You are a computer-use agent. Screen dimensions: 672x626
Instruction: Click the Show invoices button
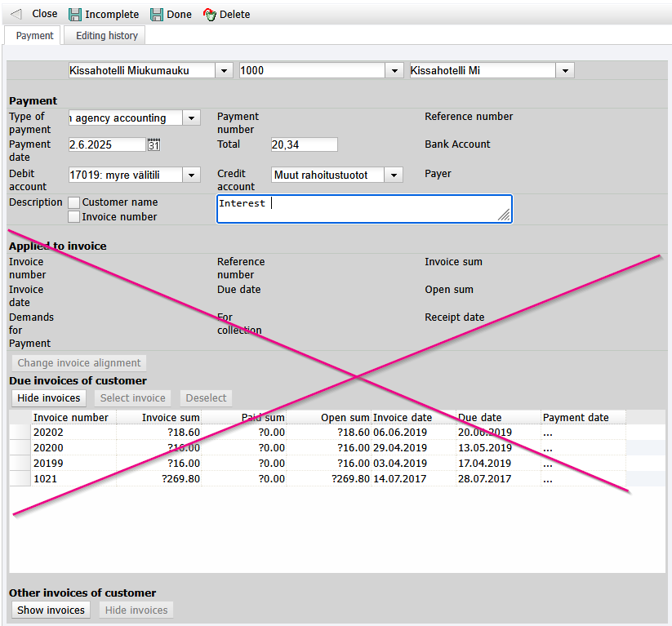51,610
